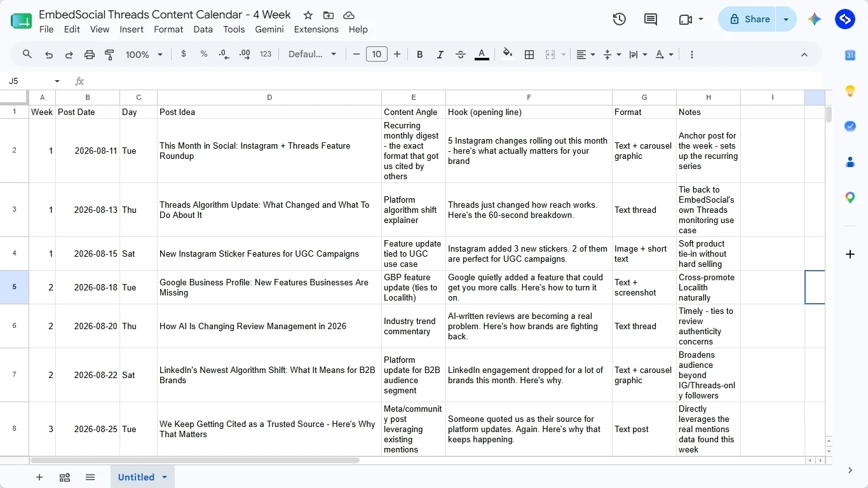Star the EmbedSocial spreadsheet

point(308,15)
